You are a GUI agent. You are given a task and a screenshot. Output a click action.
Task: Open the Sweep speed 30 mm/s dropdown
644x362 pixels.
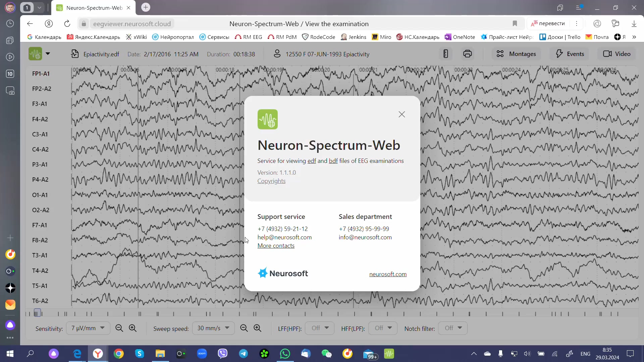click(213, 328)
